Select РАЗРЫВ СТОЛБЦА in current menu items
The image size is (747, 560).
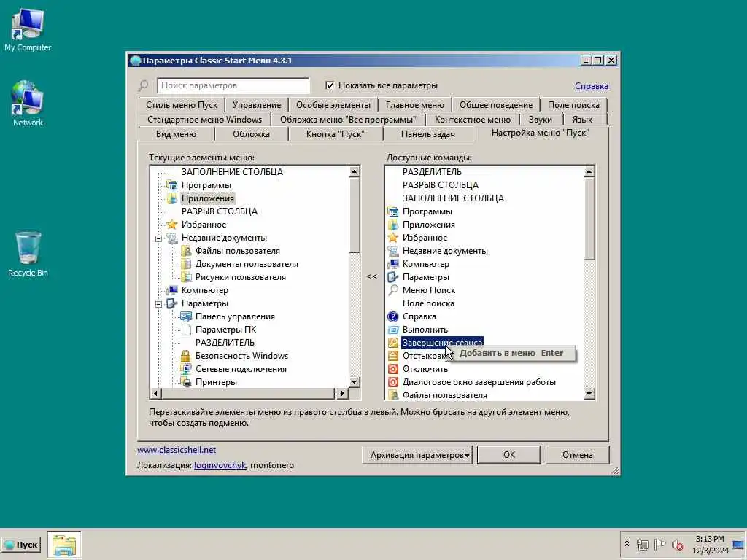(x=219, y=211)
